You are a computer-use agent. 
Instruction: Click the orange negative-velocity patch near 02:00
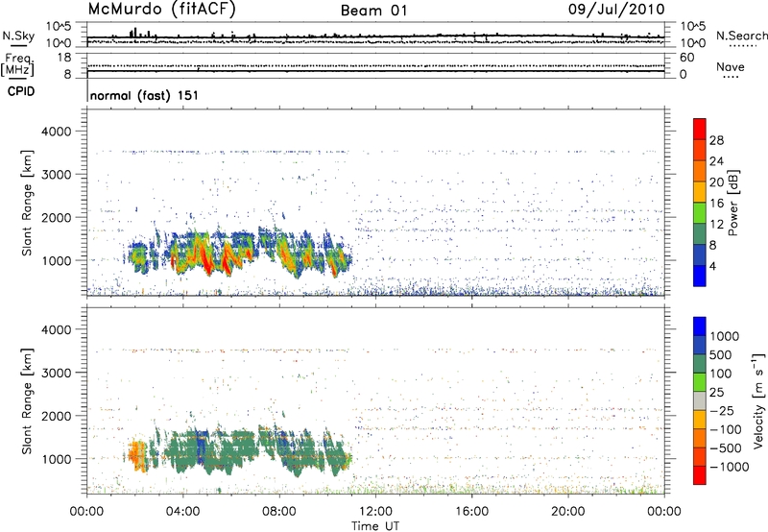[x=137, y=455]
